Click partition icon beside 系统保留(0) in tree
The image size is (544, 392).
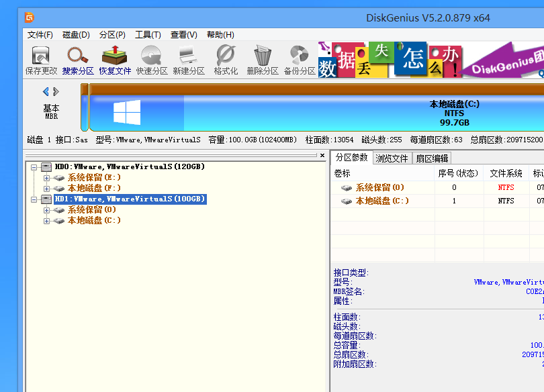[x=58, y=210]
